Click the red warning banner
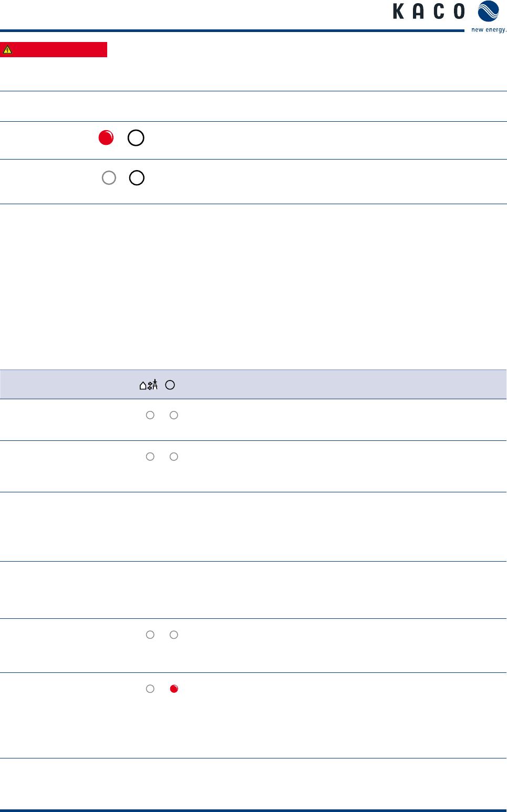507x812 pixels. click(x=54, y=49)
